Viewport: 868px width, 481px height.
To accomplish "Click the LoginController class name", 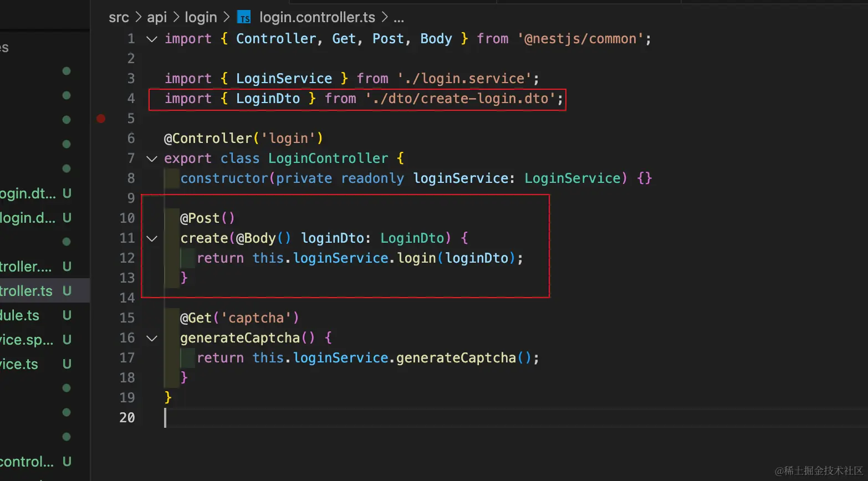I will [328, 158].
